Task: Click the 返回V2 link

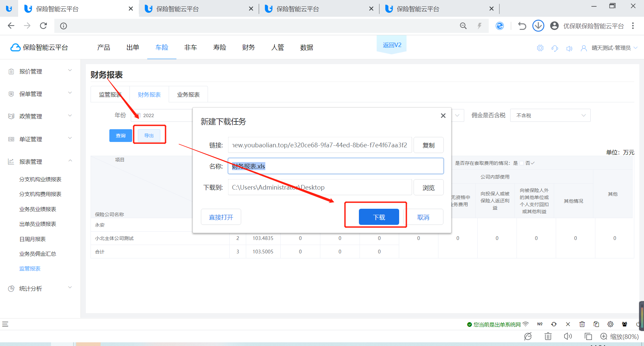Action: tap(392, 45)
